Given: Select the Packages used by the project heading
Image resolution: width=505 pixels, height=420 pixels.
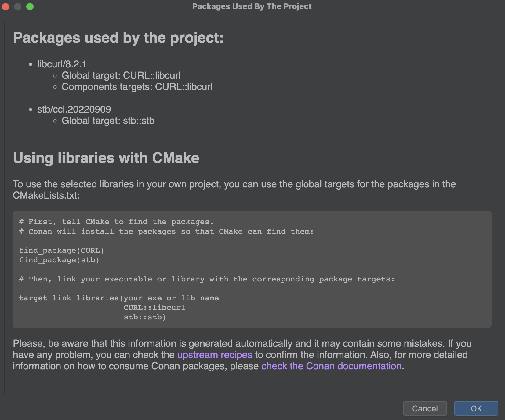Looking at the screenshot, I should [x=118, y=38].
